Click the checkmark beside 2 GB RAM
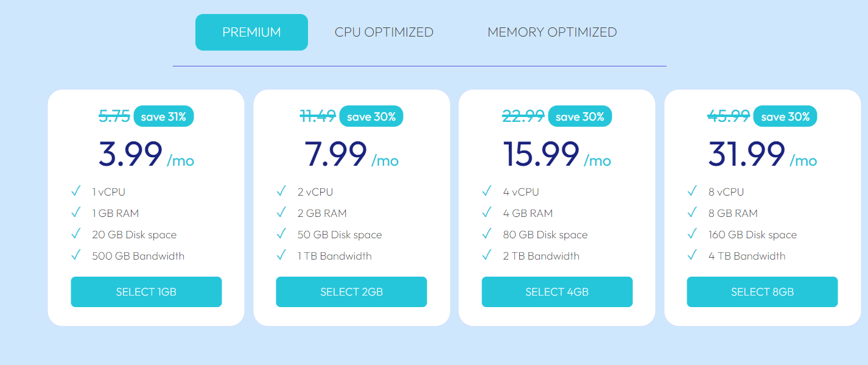Screen dimensions: 868x365 point(281,213)
